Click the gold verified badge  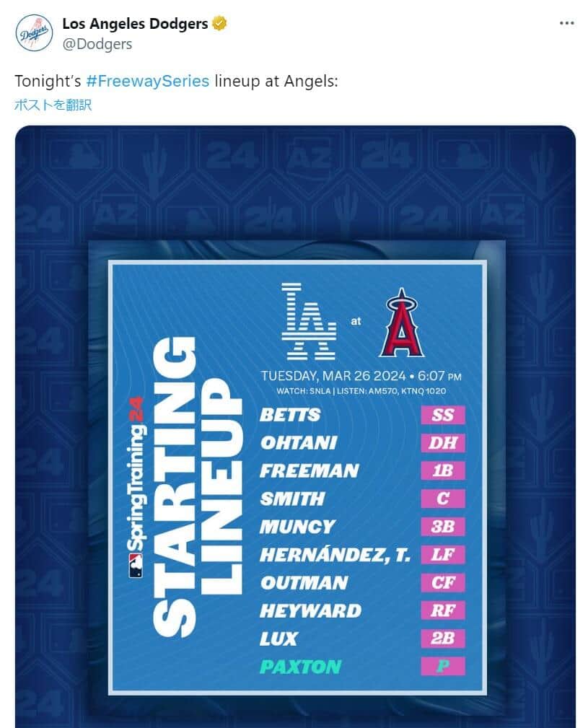[219, 24]
